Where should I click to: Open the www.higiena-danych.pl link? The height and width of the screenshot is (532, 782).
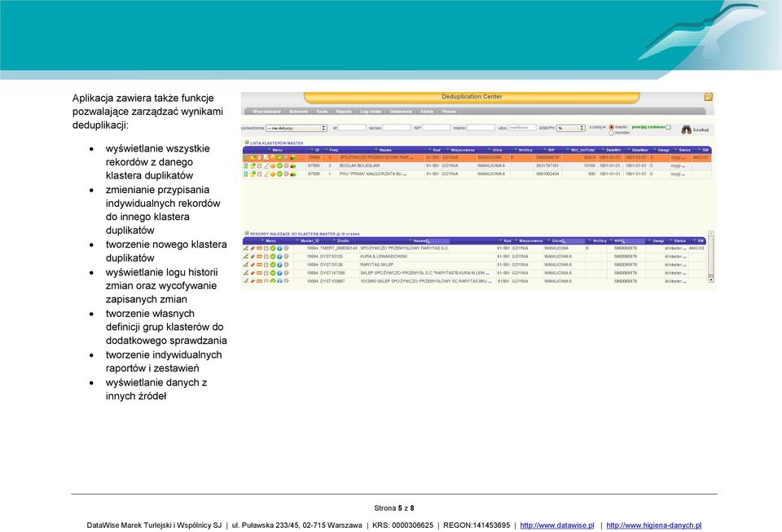654,525
